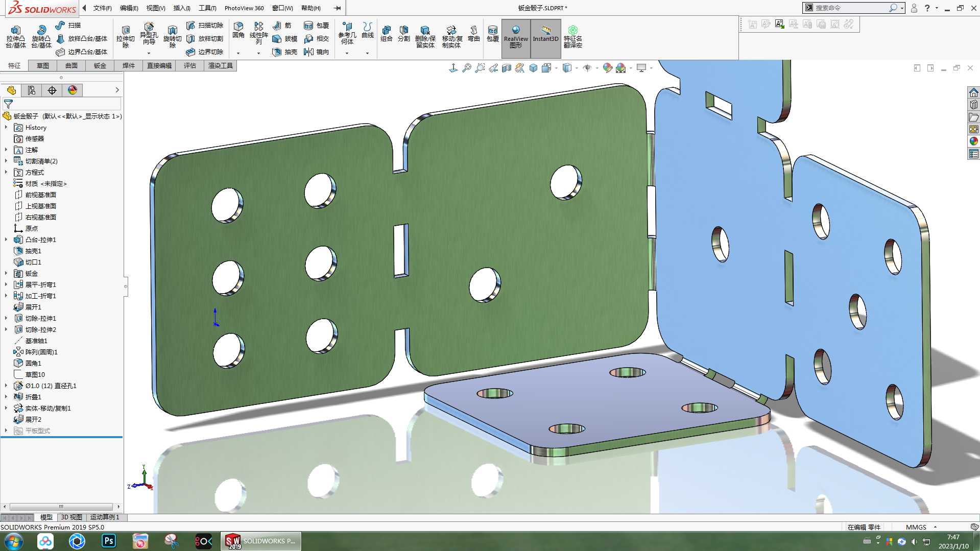Select the 拉伸凸台/基体 extrude boss tool
Viewport: 980px width, 551px height.
16,37
